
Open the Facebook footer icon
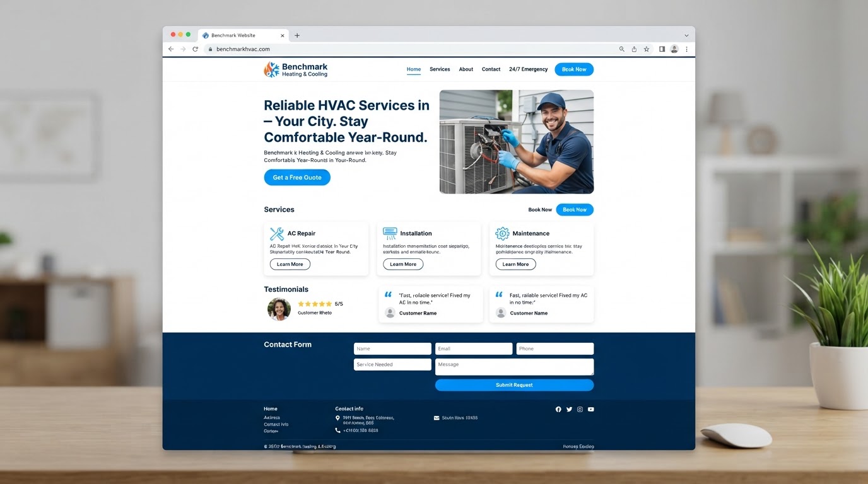point(558,410)
